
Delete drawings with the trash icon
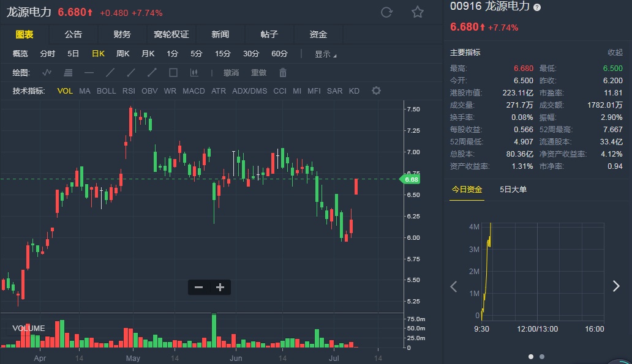pyautogui.click(x=283, y=73)
